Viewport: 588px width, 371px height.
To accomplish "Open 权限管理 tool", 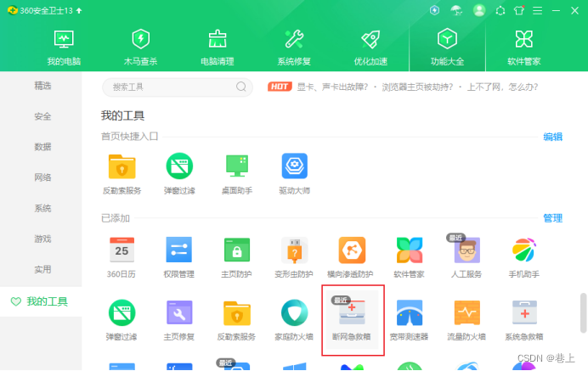I will click(179, 257).
